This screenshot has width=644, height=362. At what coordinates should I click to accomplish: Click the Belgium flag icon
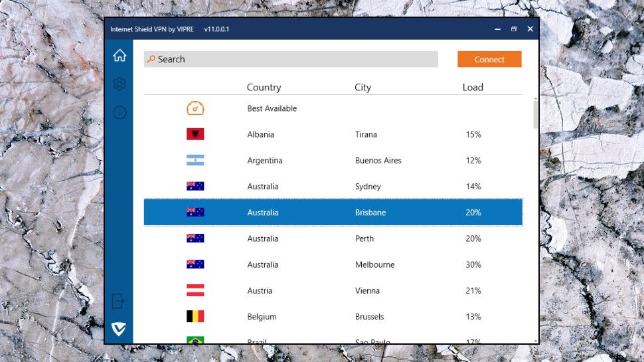pos(195,316)
